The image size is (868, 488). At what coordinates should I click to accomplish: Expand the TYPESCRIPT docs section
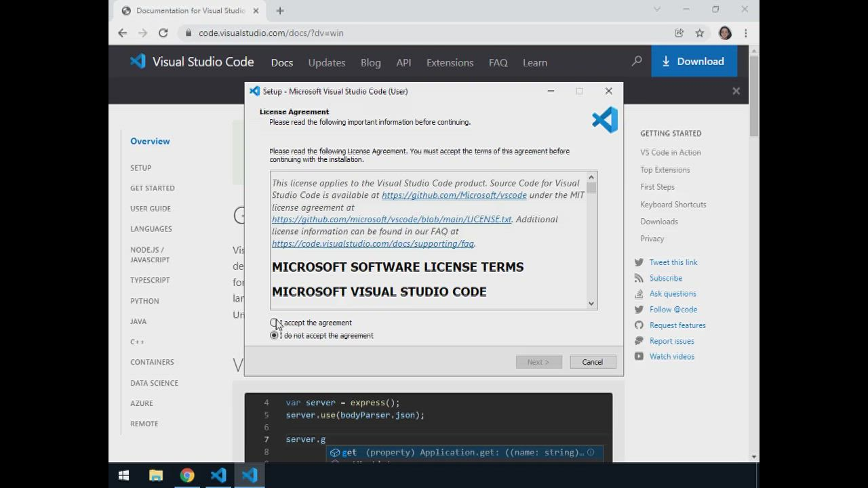[x=150, y=280]
